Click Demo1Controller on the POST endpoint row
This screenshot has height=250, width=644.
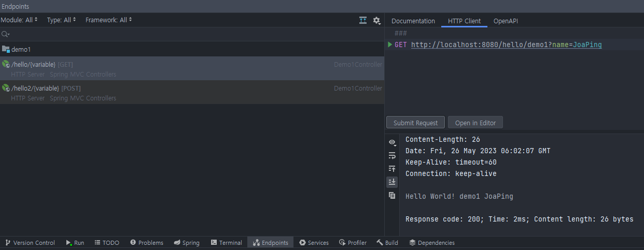coord(358,89)
